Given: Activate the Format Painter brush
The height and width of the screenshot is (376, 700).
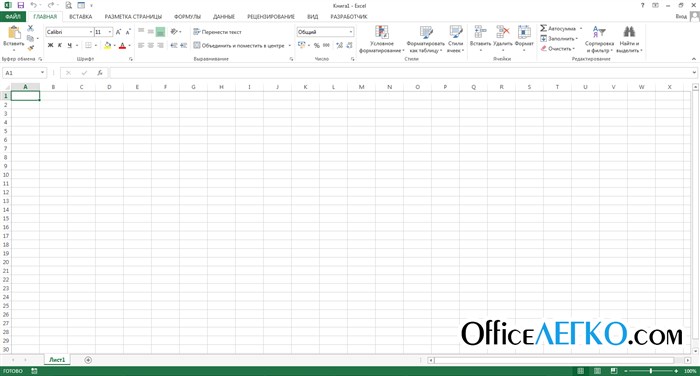Looking at the screenshot, I should click(x=30, y=48).
